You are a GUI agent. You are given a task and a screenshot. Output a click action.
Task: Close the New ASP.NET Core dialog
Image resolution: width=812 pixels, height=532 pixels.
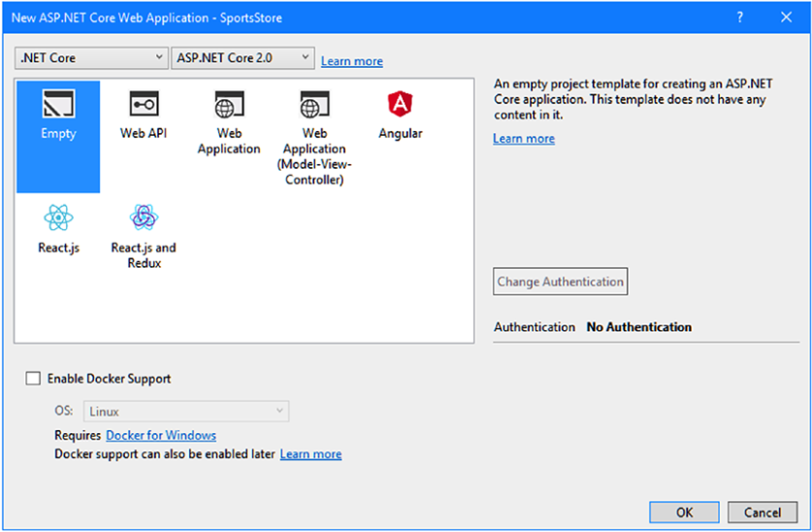pyautogui.click(x=786, y=17)
